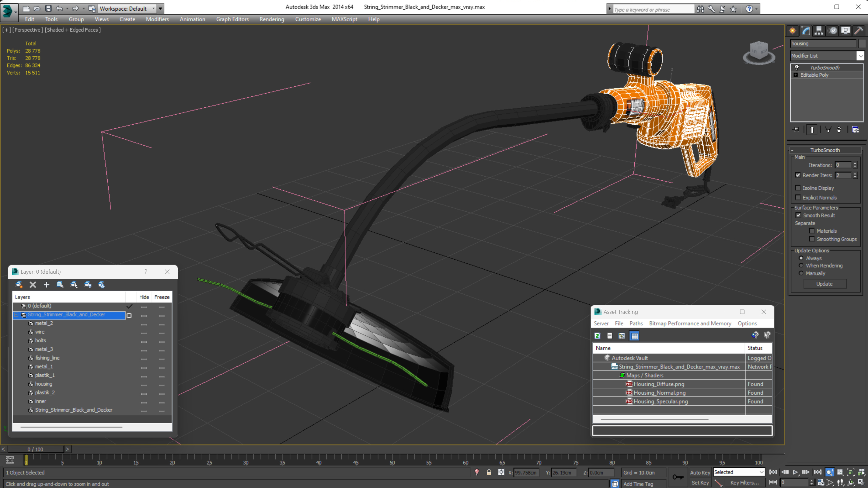This screenshot has width=868, height=488.
Task: Refresh the Asset Tracking list
Action: click(598, 336)
